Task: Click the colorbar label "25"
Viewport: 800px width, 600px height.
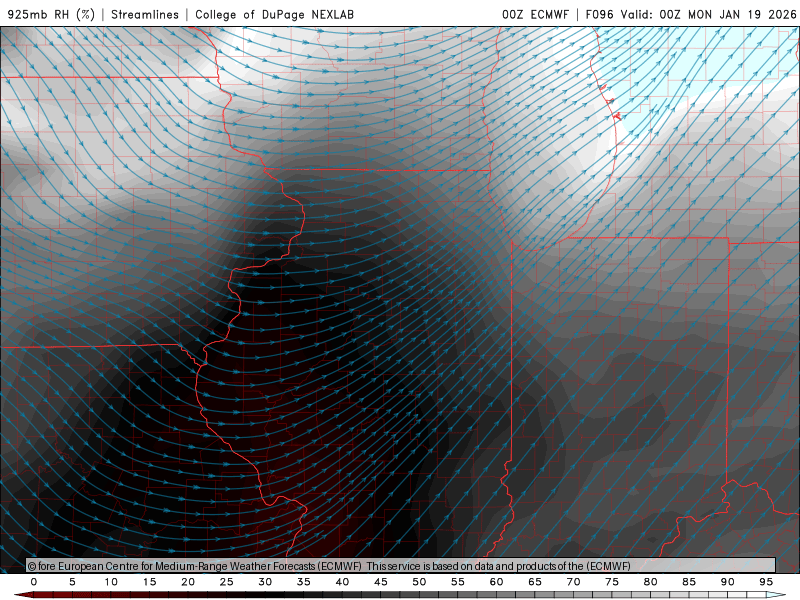Action: [x=227, y=582]
